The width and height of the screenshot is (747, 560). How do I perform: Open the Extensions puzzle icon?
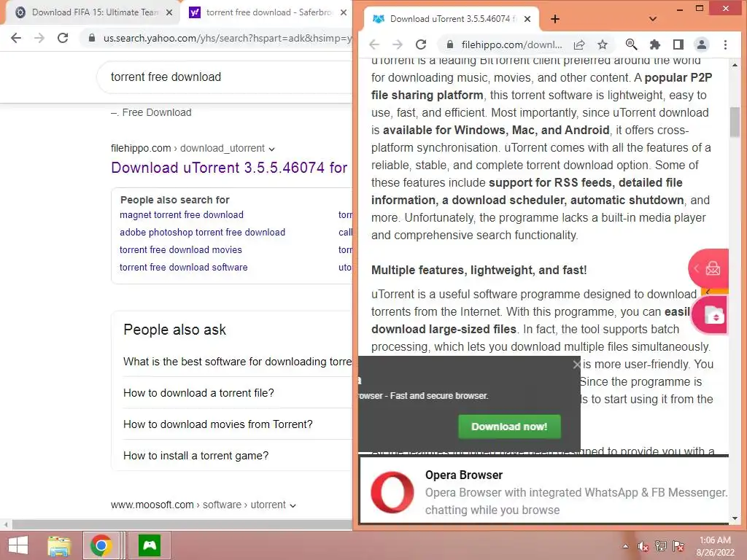click(655, 44)
